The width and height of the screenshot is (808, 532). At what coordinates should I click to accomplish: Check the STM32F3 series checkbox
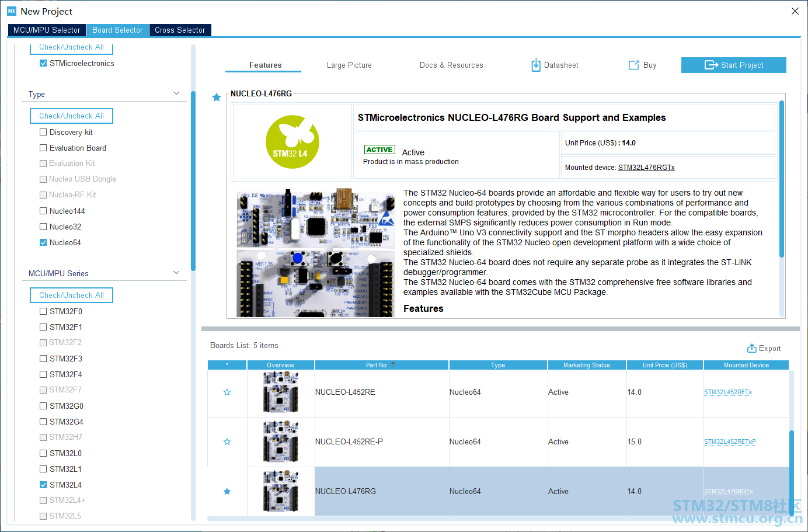click(x=43, y=359)
